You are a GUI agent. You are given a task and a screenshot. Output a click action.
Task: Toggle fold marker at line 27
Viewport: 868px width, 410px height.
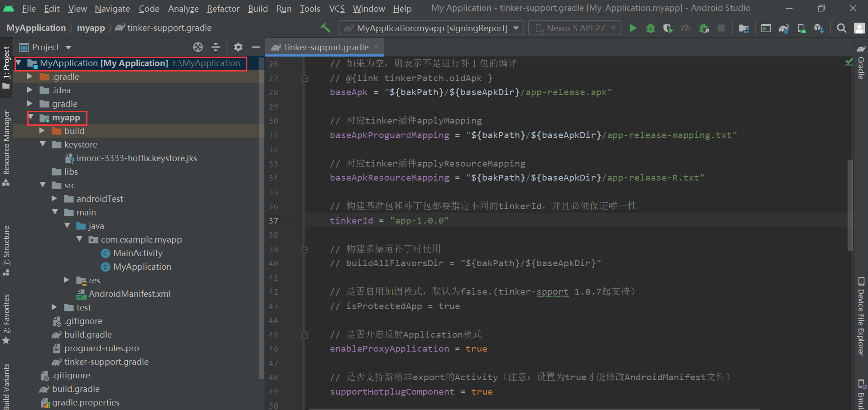pyautogui.click(x=304, y=78)
